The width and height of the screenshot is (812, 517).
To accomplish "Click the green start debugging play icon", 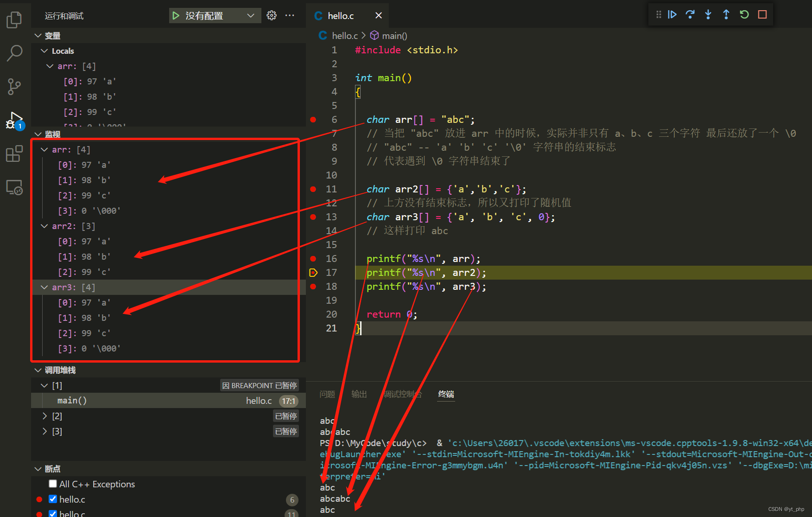I will click(x=176, y=16).
